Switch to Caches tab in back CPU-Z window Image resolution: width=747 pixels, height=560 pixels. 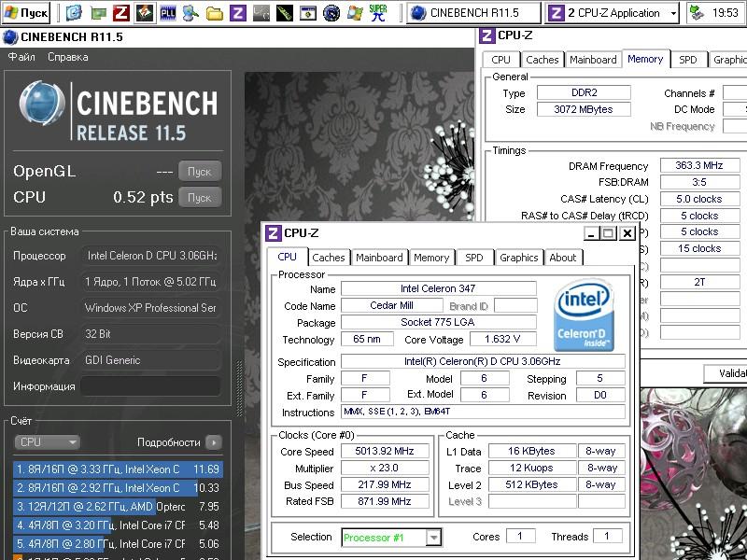tap(543, 60)
